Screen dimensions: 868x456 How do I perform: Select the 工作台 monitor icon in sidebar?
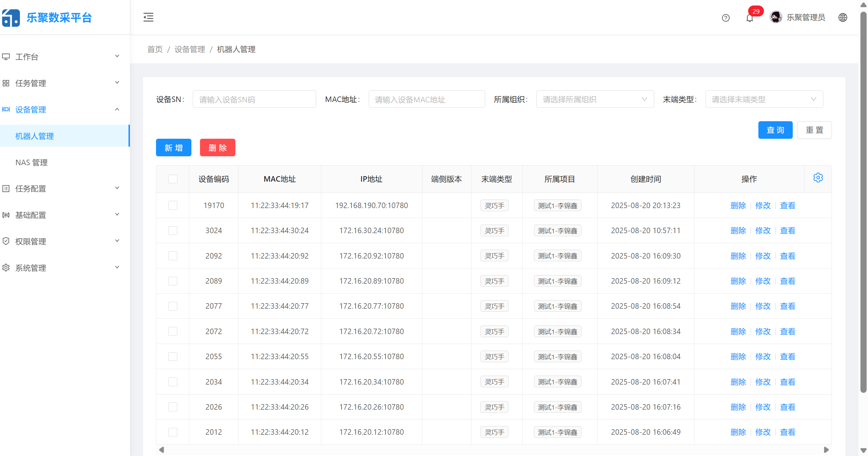pos(6,56)
